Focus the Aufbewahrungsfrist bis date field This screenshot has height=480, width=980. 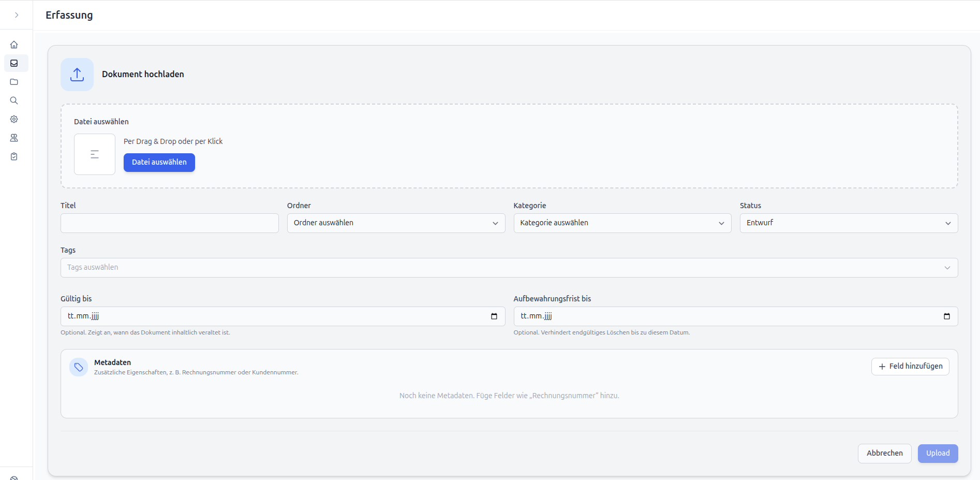(736, 316)
